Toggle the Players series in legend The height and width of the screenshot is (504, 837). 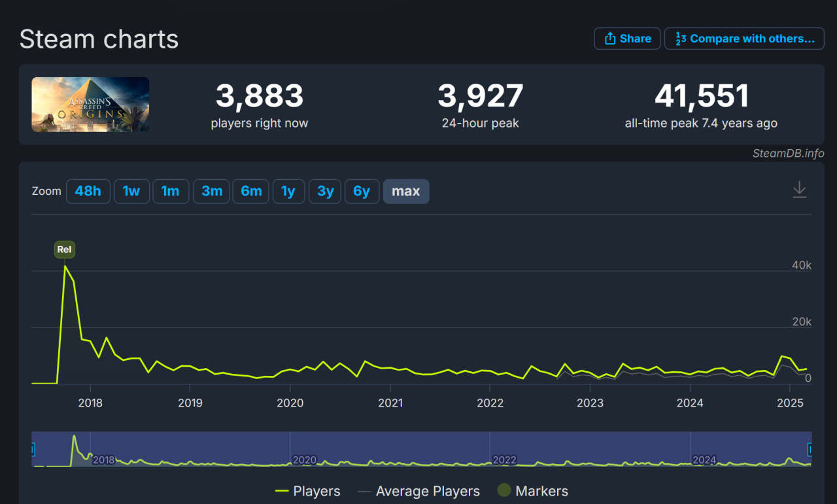[308, 491]
